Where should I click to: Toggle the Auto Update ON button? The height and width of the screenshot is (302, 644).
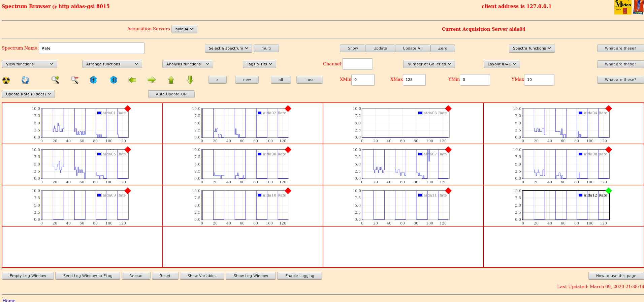pyautogui.click(x=171, y=94)
